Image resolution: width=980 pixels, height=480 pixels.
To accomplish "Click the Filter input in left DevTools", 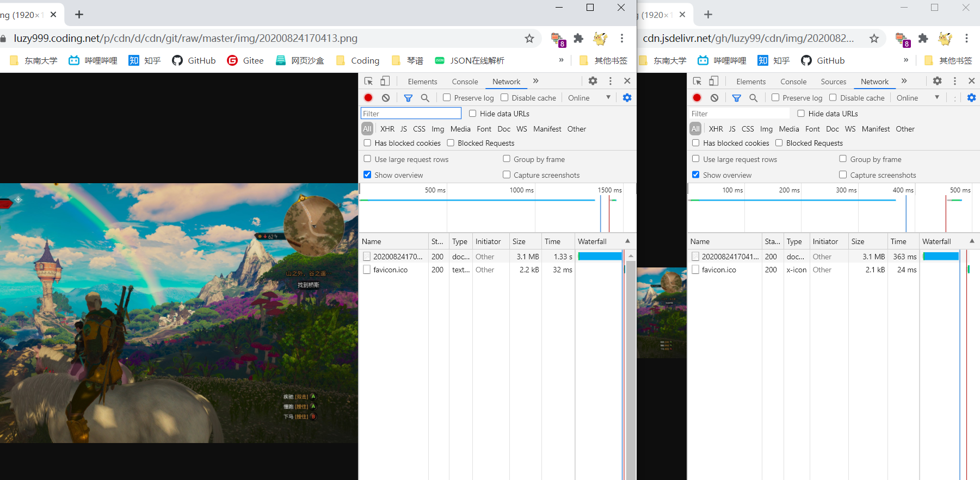I will [x=411, y=113].
